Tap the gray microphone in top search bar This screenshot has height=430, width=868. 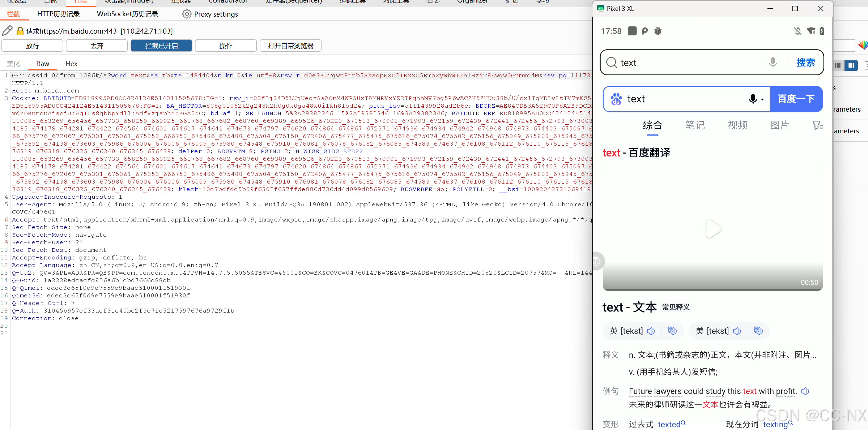(773, 63)
